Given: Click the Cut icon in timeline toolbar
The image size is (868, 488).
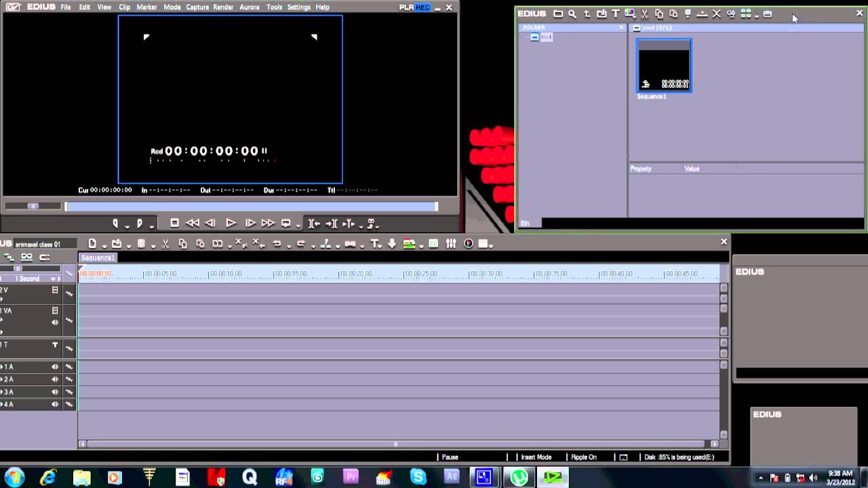Looking at the screenshot, I should tap(165, 244).
